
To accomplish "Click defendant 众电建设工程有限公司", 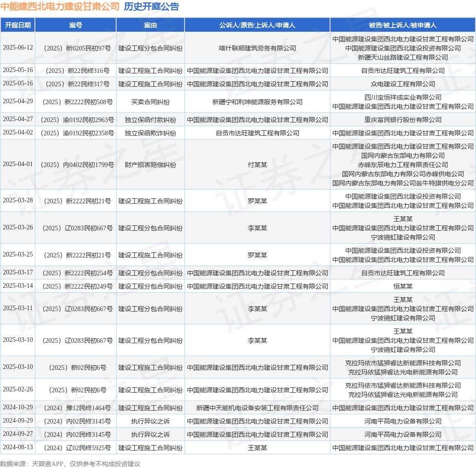I will point(403,84).
